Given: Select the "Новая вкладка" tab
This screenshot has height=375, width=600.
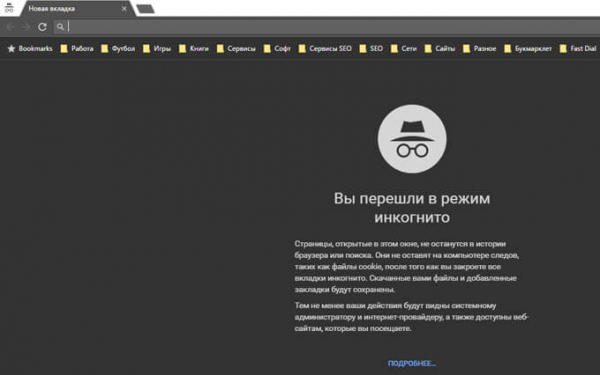Looking at the screenshot, I should 77,8.
